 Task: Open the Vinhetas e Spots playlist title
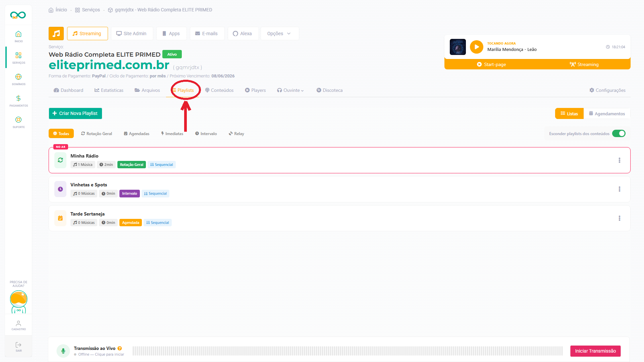(x=89, y=185)
